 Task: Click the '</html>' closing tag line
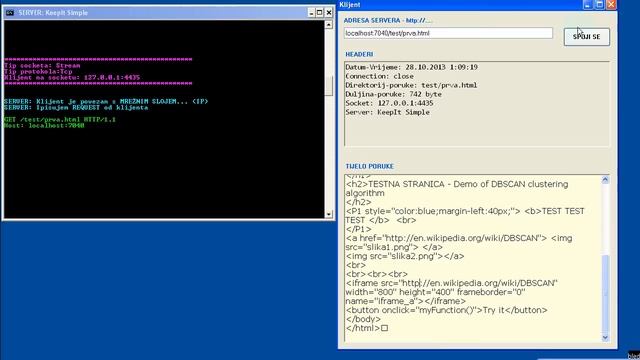(367, 328)
